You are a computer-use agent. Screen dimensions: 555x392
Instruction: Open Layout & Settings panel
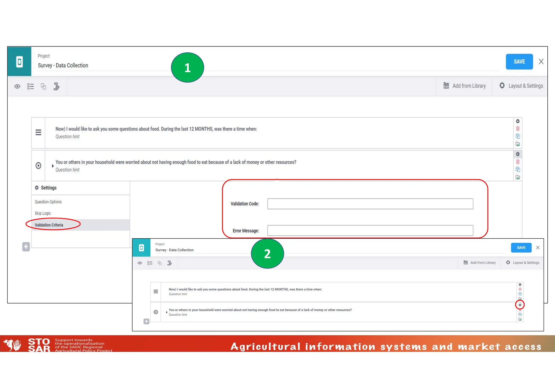point(521,86)
